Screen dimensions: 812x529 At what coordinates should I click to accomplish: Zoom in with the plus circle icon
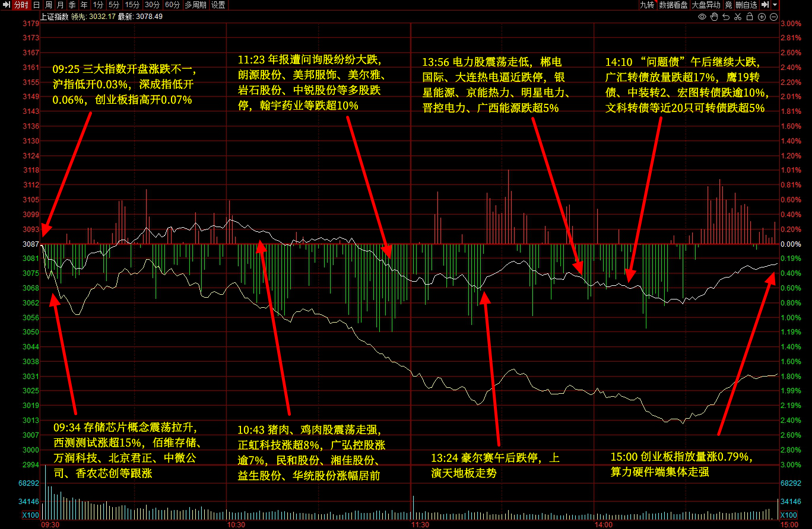(762, 17)
